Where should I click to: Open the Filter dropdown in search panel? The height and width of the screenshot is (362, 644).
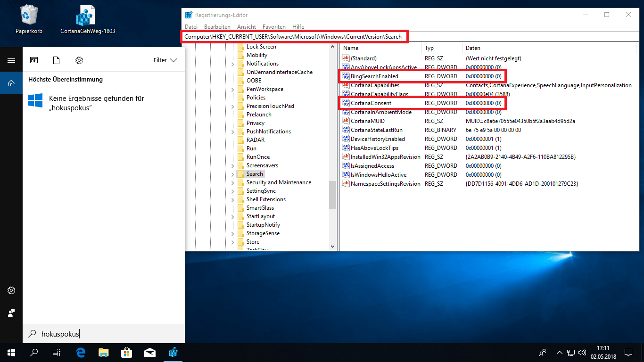pos(165,60)
